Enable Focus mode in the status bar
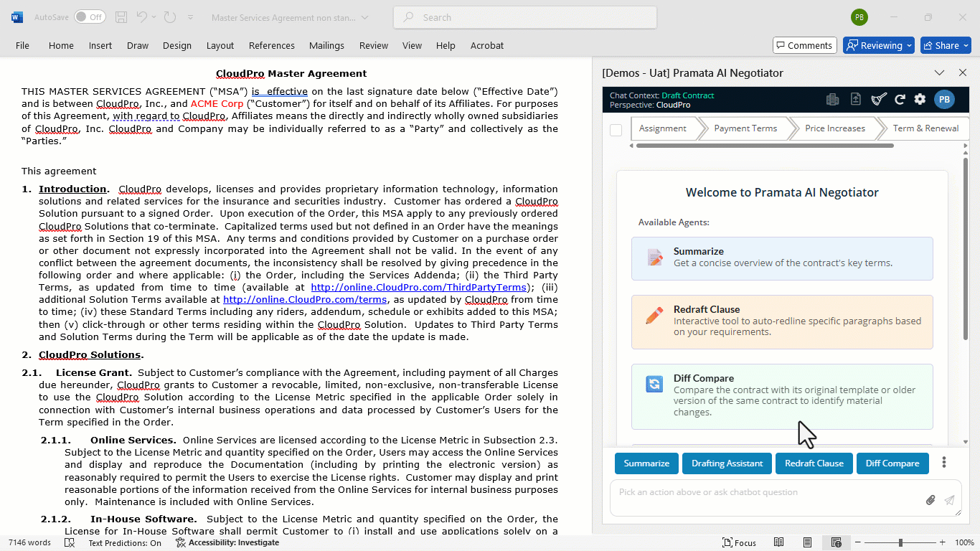Viewport: 980px width, 551px height. tap(739, 542)
